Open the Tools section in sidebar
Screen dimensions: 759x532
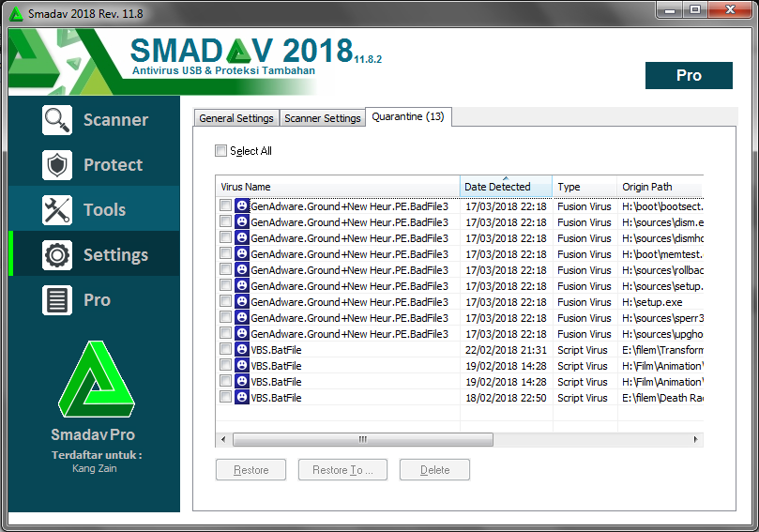click(94, 210)
